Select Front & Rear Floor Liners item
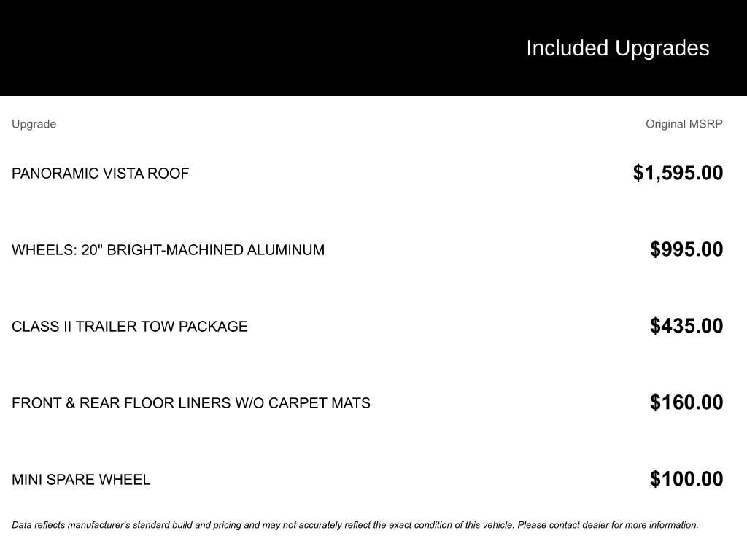747x560 pixels. [x=191, y=403]
